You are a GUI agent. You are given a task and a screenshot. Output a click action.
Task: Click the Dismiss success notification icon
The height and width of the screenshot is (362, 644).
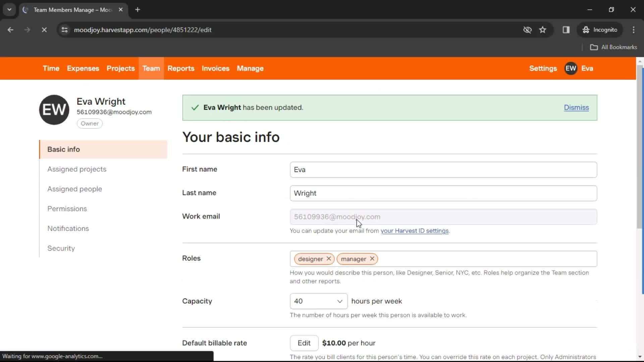coord(576,107)
